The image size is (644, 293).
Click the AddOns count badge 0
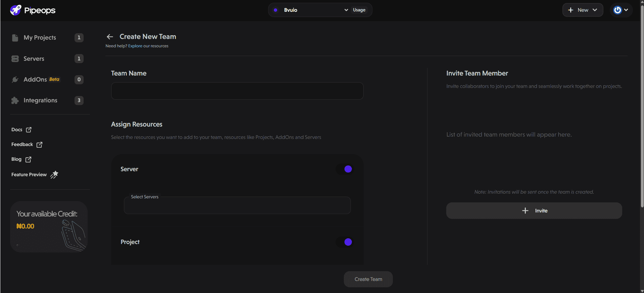coord(79,80)
